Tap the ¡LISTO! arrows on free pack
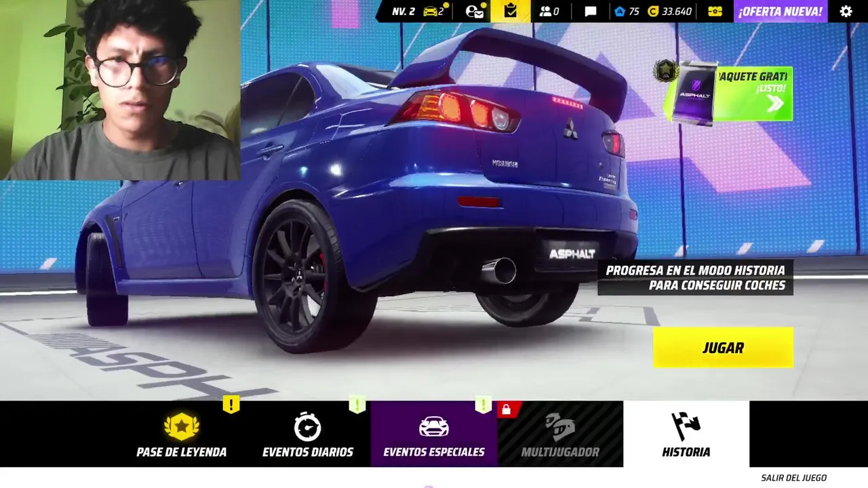The height and width of the screenshot is (488, 868). [774, 103]
